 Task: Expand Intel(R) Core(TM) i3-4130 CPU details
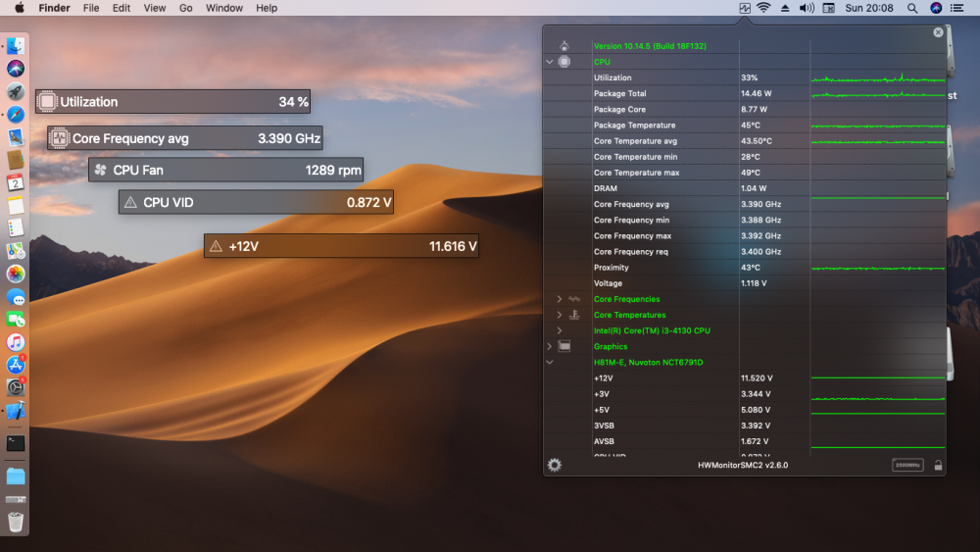560,330
